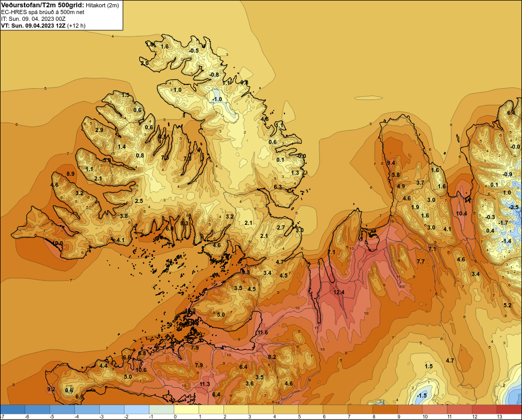Click the 9.4 temperature value
This screenshot has width=522, height=420.
click(391, 163)
